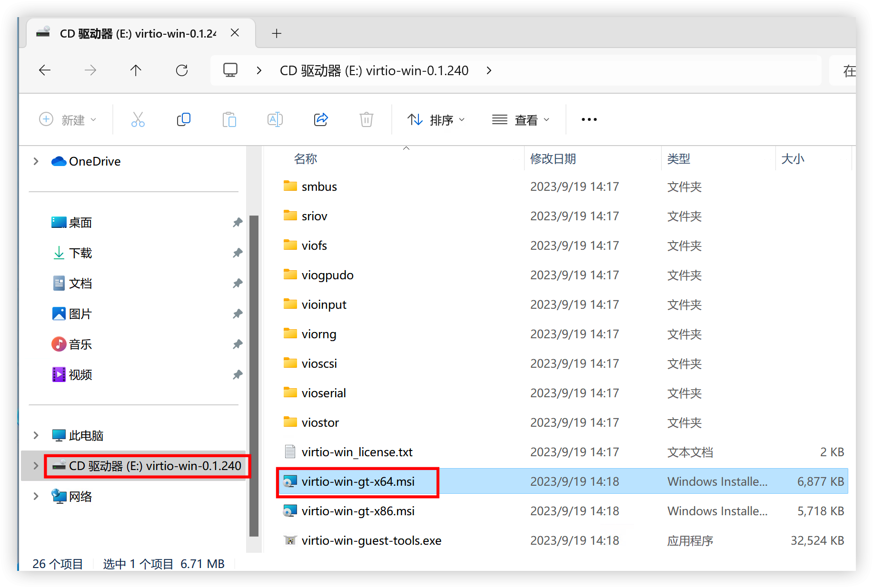Click the Paste clipboard icon

pos(229,119)
